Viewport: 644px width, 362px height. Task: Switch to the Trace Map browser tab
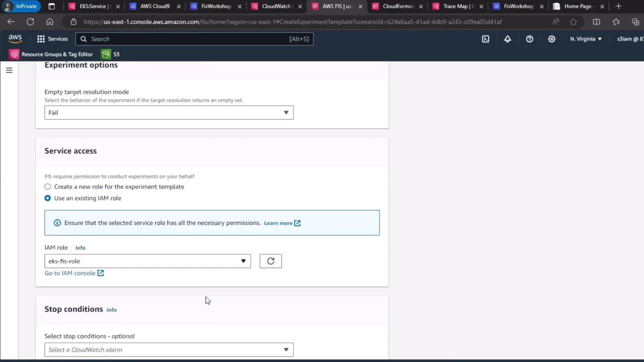pos(455,6)
